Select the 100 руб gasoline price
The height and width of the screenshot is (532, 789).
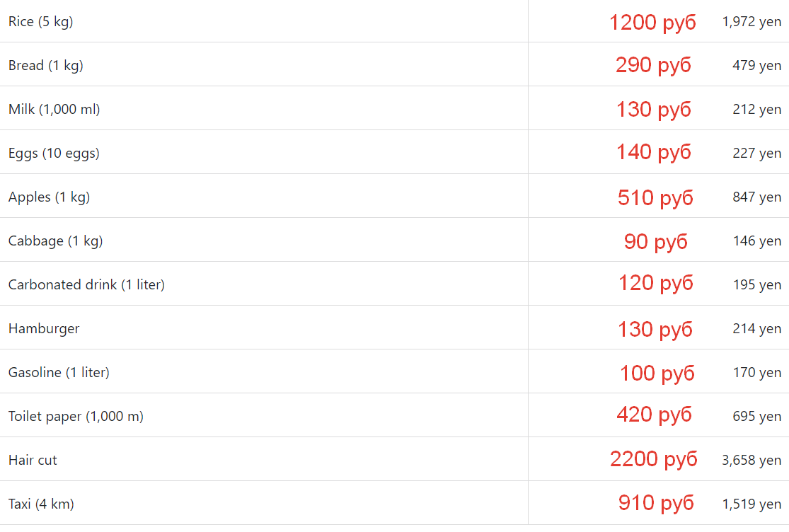[x=657, y=374]
